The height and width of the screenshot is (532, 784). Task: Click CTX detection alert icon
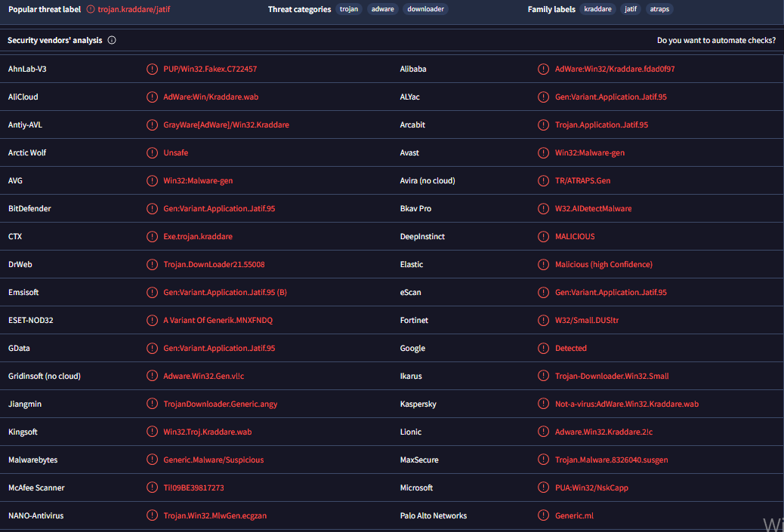pos(152,237)
